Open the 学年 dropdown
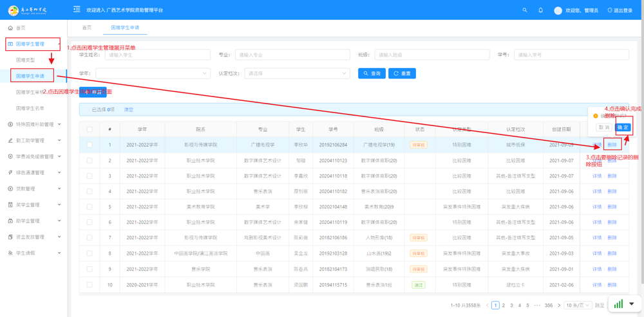Image resolution: width=644 pixels, height=317 pixels. tap(153, 73)
